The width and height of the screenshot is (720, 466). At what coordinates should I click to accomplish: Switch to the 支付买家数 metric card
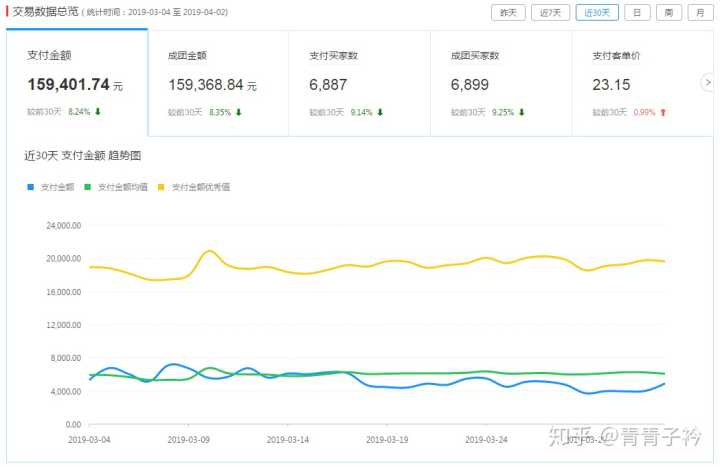(x=358, y=82)
